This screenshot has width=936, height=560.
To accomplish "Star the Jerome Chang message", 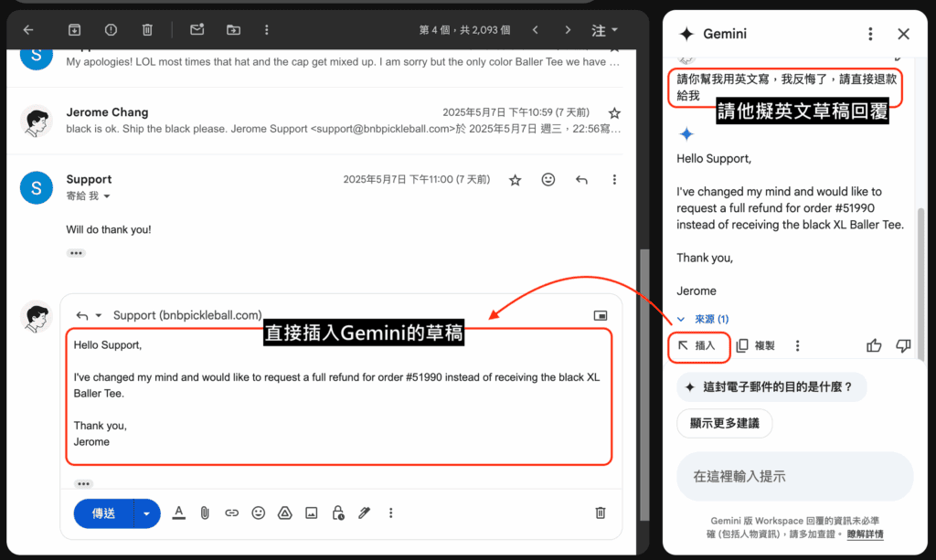I will tap(614, 112).
